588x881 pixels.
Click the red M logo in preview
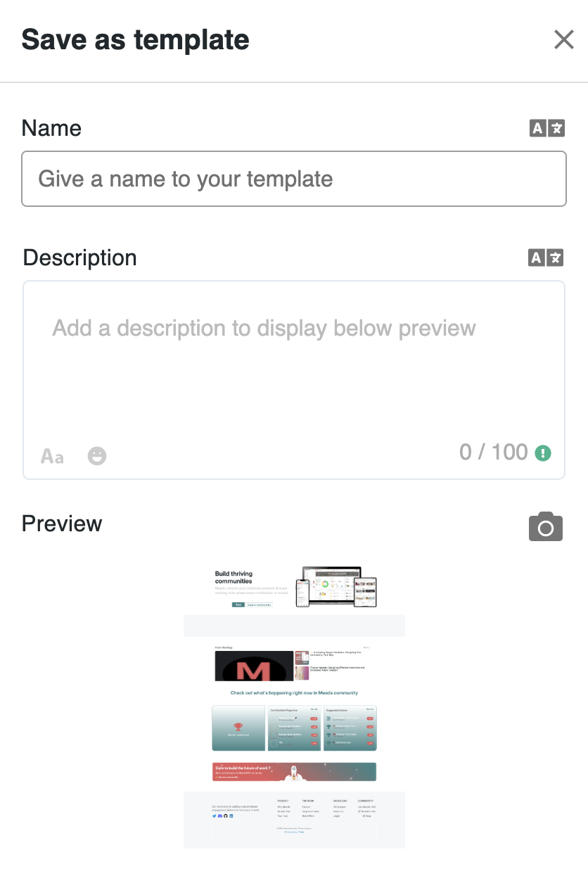tap(253, 671)
